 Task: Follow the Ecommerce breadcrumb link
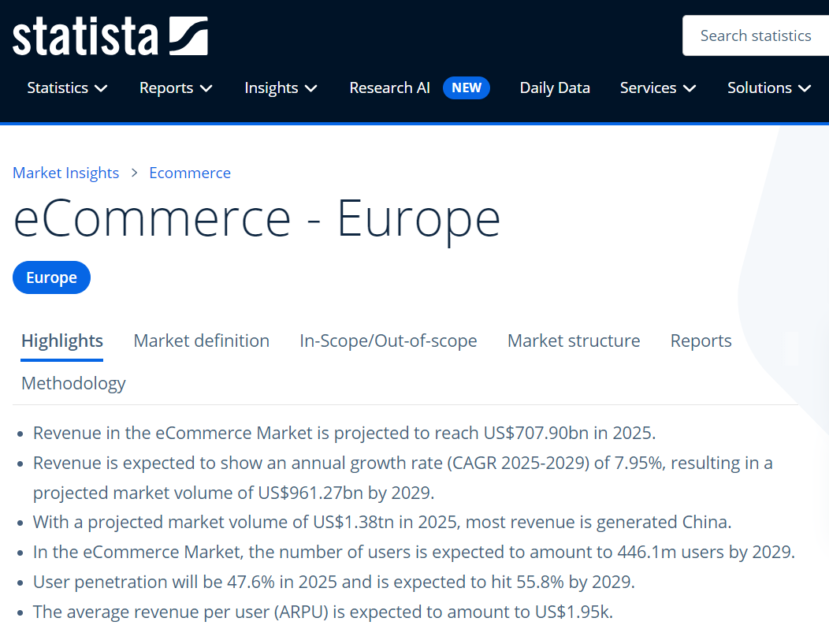[x=190, y=173]
